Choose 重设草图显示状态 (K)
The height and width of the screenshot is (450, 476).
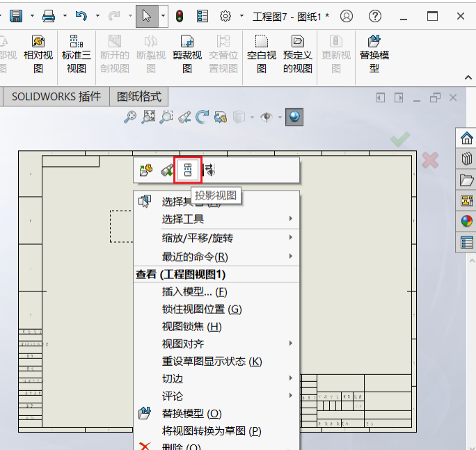click(216, 362)
